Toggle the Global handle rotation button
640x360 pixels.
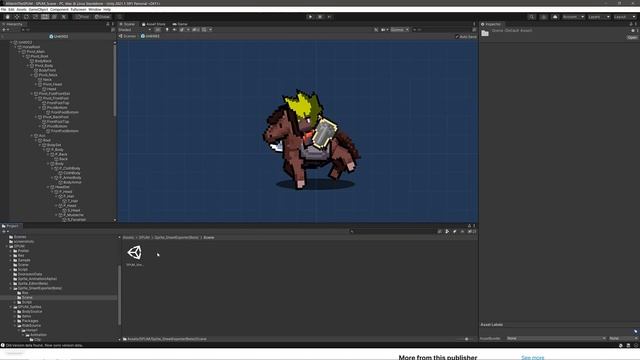[102, 17]
